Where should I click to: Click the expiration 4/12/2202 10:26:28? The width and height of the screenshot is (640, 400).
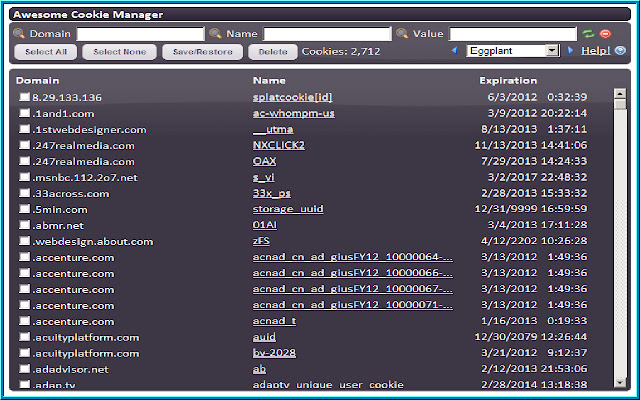[x=534, y=241]
